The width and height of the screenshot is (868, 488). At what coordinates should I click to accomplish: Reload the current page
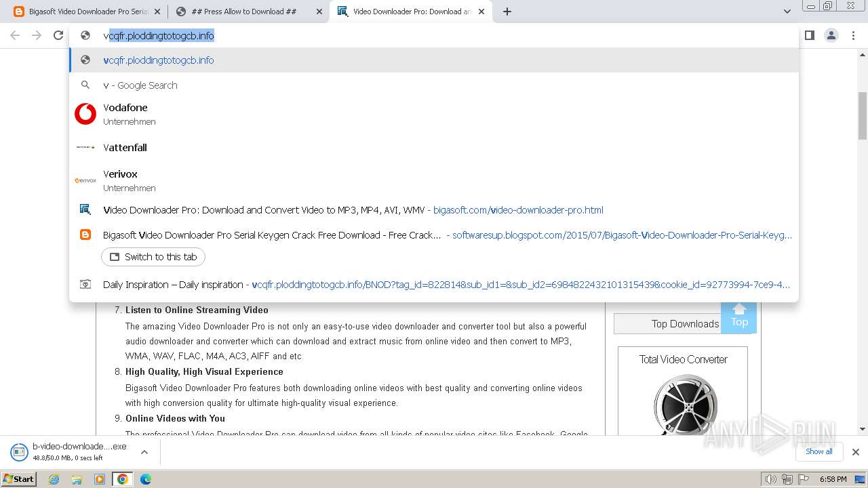58,35
